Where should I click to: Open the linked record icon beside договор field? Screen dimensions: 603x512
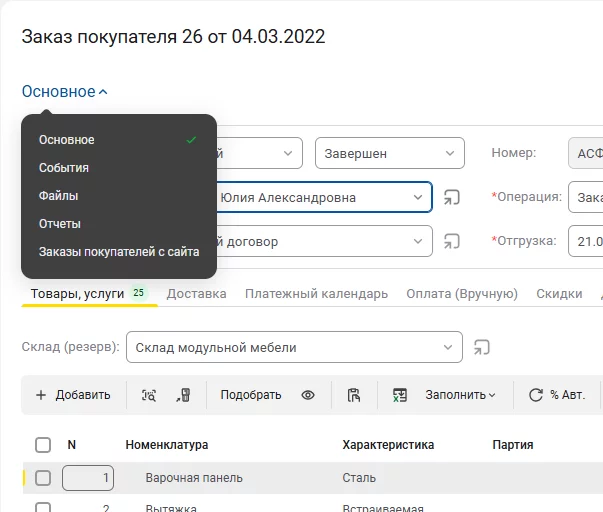(x=453, y=241)
